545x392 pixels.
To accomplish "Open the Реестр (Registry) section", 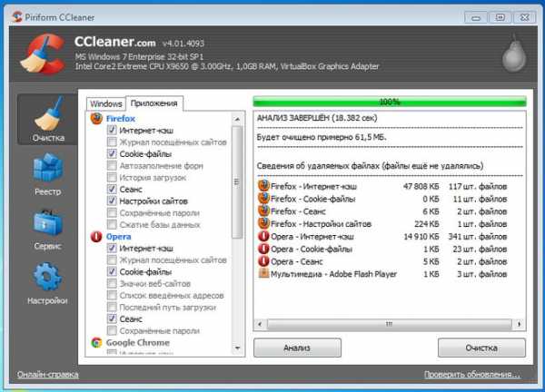I will [x=47, y=174].
